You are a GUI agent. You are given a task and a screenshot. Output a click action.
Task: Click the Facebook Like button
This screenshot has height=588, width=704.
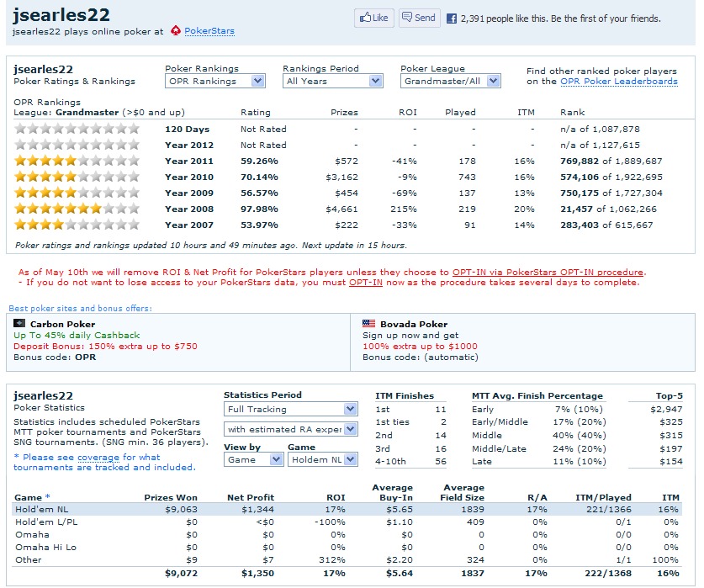coord(373,18)
